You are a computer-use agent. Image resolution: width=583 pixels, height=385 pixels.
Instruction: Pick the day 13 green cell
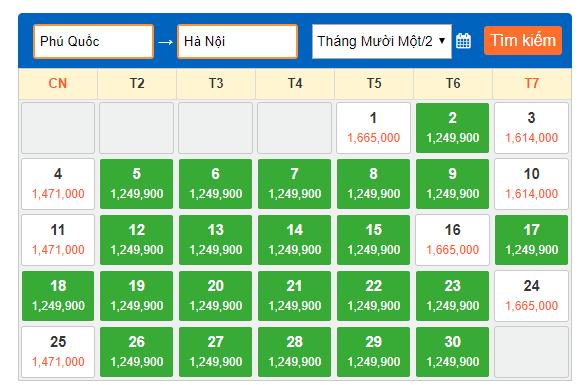[216, 240]
